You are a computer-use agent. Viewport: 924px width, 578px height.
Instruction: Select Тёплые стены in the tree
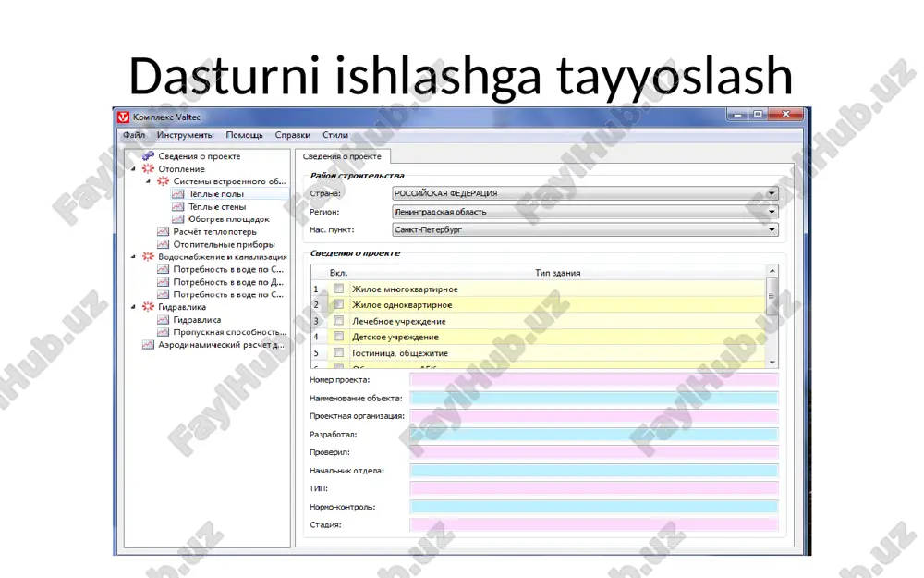coord(217,206)
